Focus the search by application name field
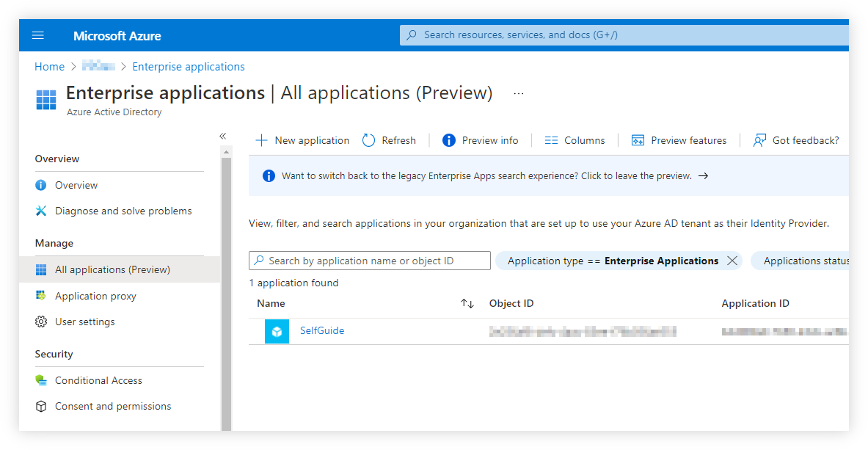 click(370, 261)
